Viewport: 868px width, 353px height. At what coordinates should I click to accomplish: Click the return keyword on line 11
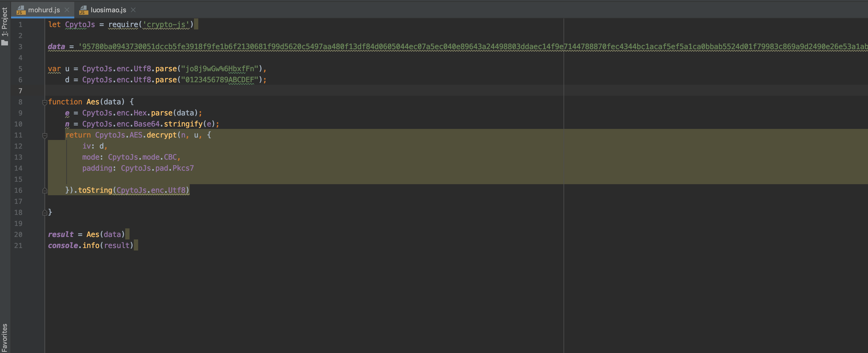[78, 135]
